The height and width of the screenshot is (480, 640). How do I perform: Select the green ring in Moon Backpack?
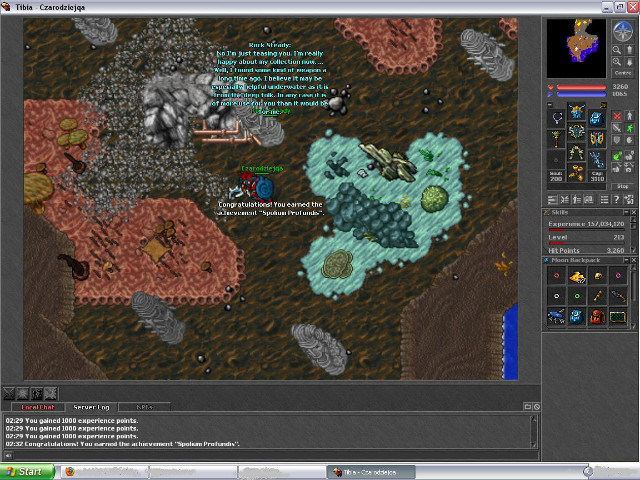tap(577, 296)
